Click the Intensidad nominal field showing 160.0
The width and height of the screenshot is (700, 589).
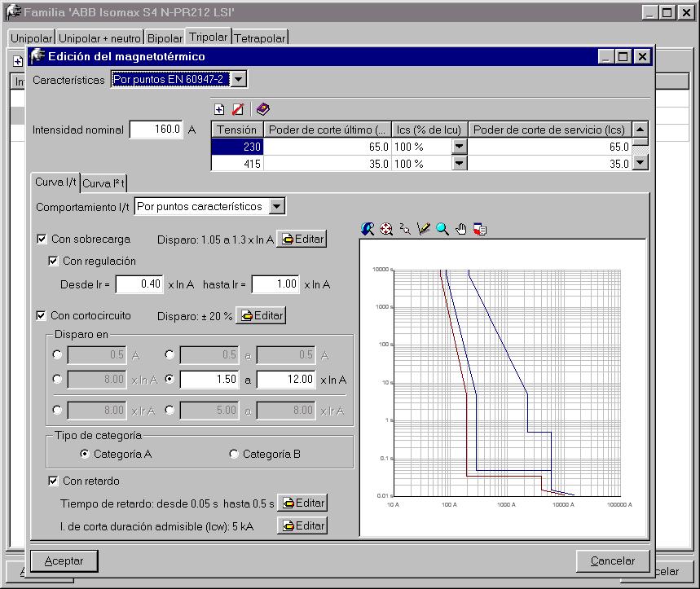tap(156, 130)
